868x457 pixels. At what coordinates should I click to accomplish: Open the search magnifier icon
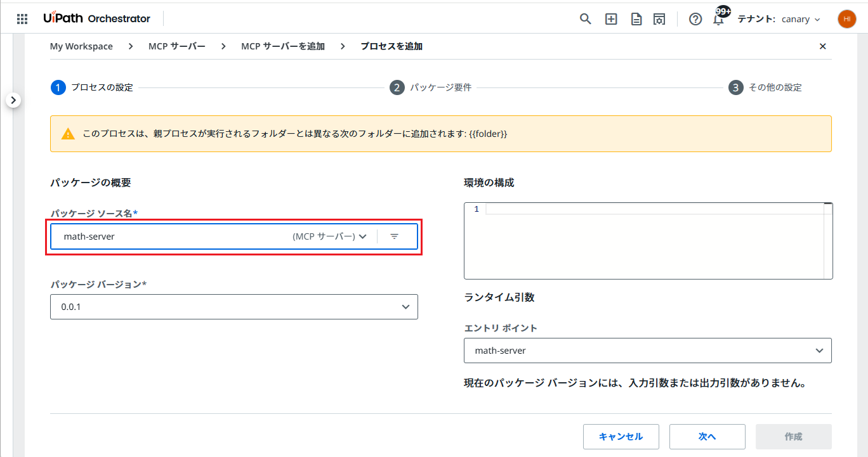click(x=586, y=19)
